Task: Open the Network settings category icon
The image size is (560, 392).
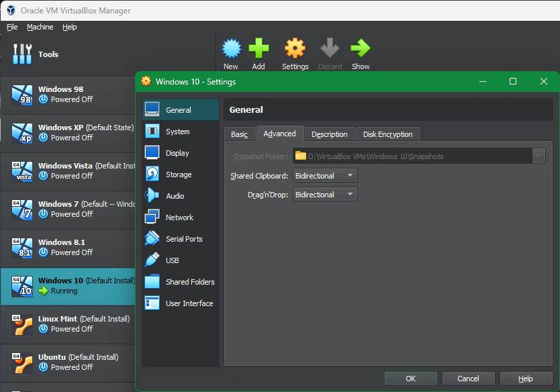Action: click(x=152, y=217)
